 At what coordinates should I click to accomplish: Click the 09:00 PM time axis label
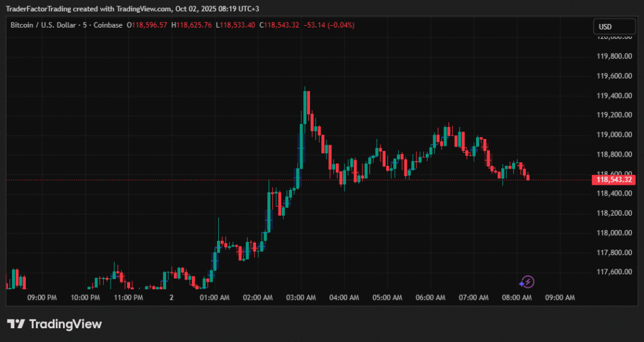[42, 297]
